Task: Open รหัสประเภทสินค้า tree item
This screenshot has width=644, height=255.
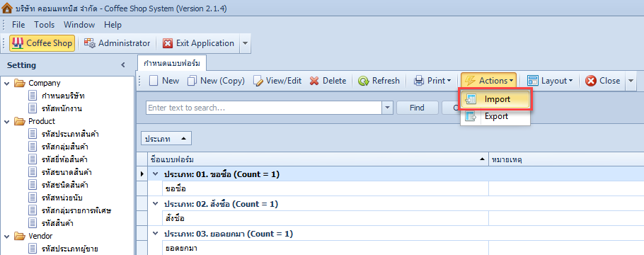Action: tap(70, 134)
